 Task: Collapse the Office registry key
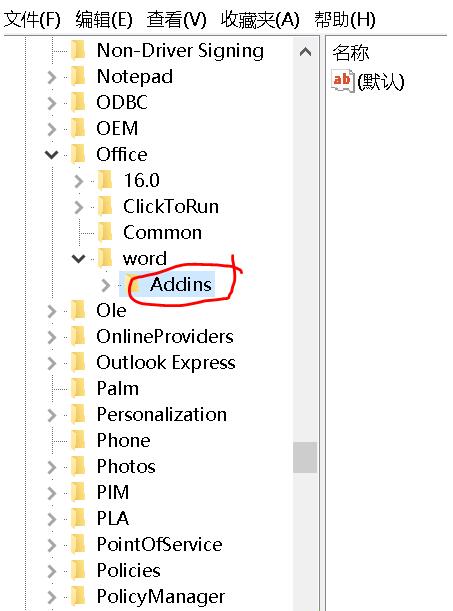(x=51, y=155)
